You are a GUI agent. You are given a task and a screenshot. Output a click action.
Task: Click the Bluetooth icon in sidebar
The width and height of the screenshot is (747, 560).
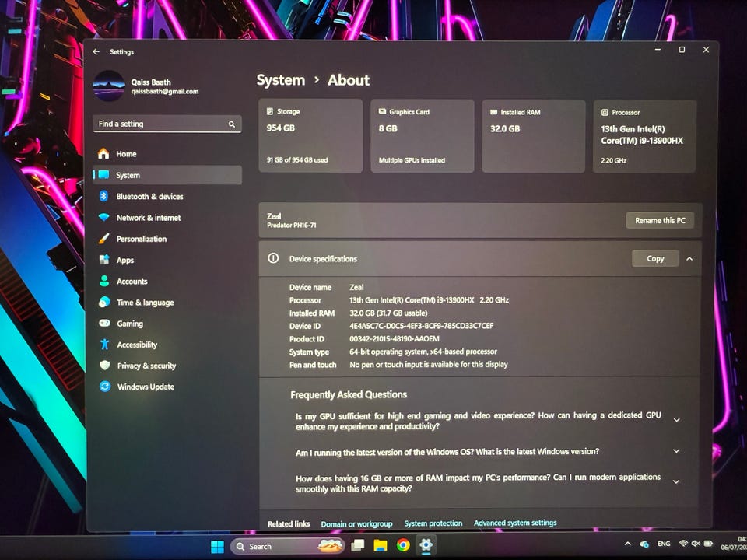(103, 196)
